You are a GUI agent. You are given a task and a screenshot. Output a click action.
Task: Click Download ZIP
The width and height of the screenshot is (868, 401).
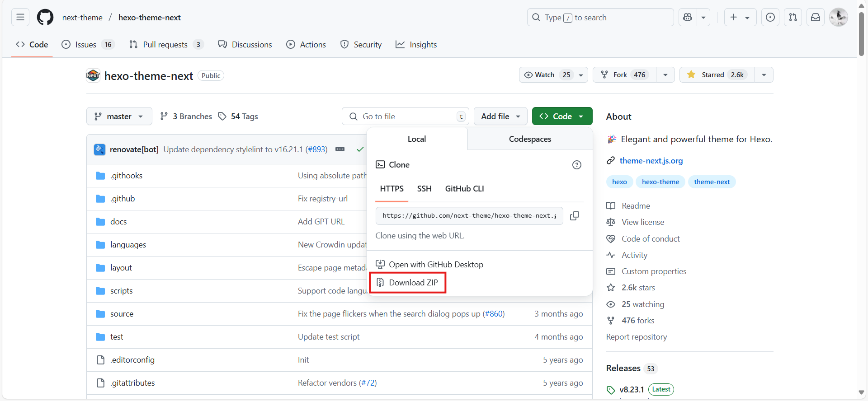click(x=408, y=283)
